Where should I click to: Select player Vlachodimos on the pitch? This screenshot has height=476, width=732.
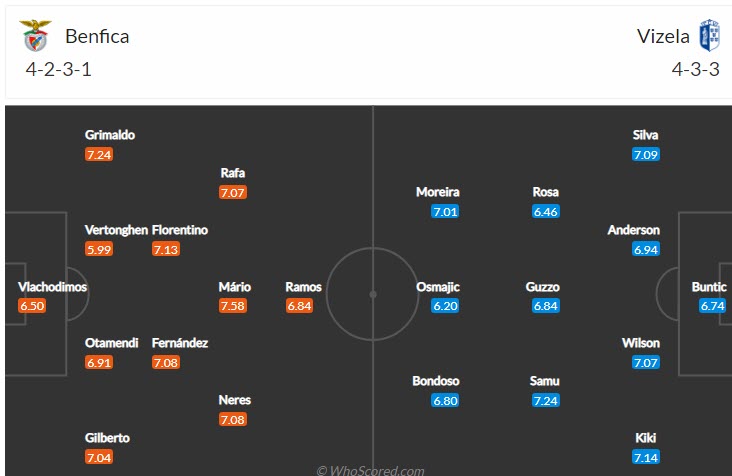(x=52, y=287)
